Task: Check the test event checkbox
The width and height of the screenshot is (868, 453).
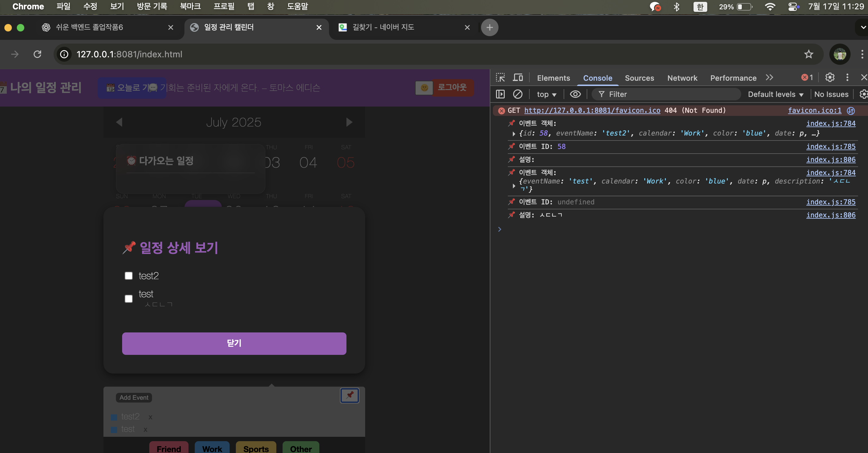Action: click(128, 299)
